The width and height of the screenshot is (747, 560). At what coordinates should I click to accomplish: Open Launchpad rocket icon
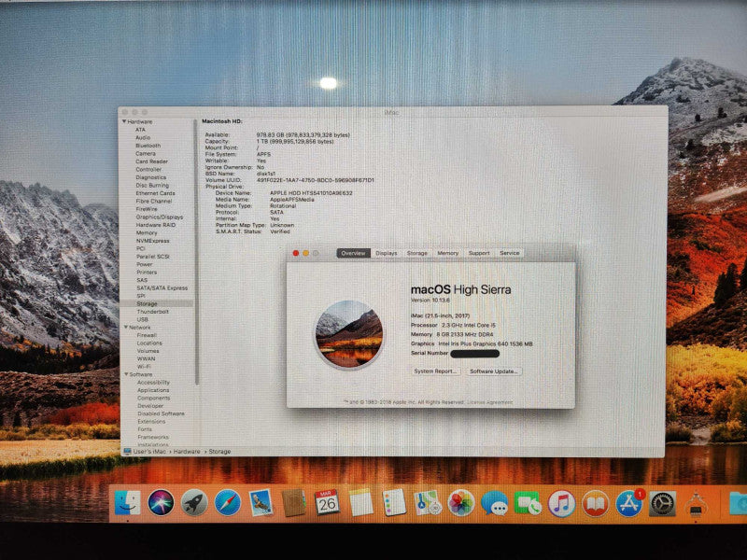point(194,503)
